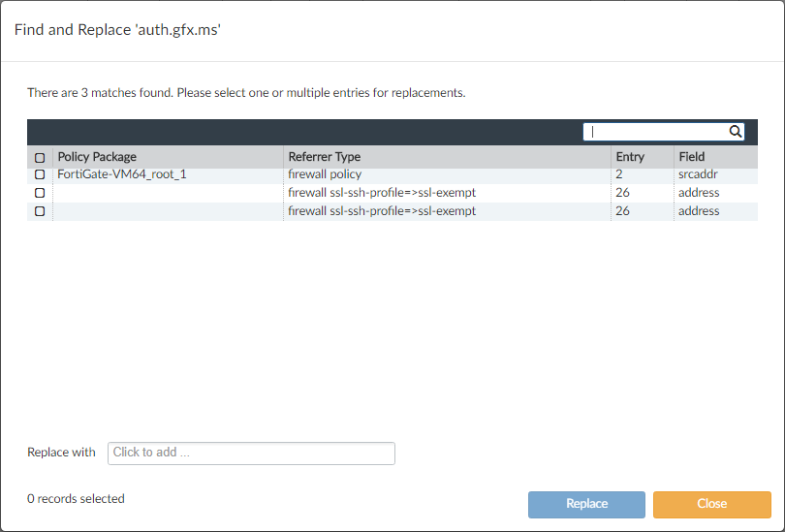785x532 pixels.
Task: Sort by Policy Package column header
Action: (97, 157)
